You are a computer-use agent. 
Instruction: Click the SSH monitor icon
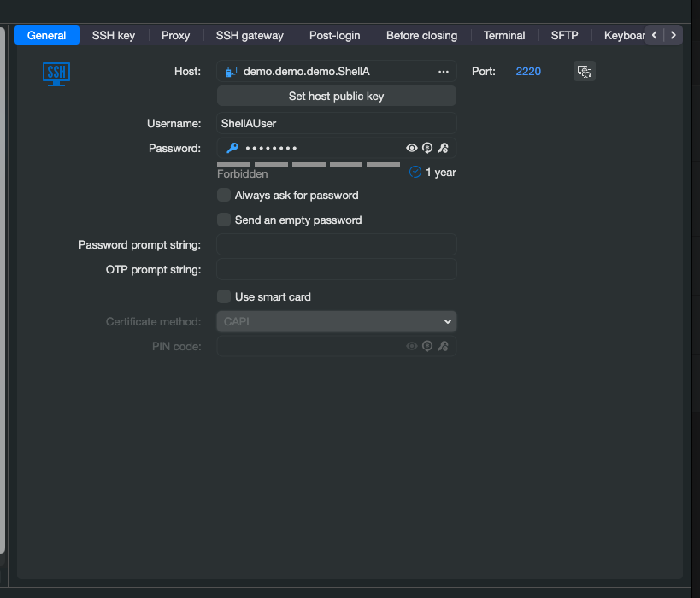tap(56, 74)
